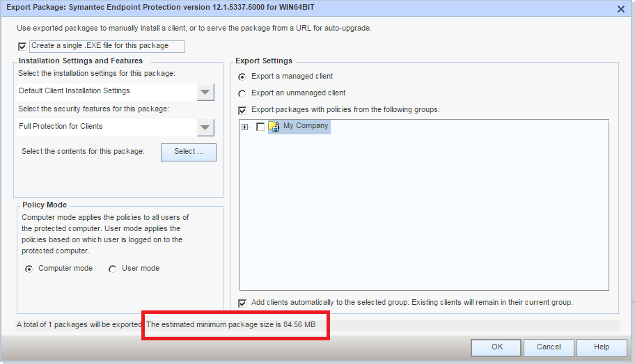This screenshot has height=364, width=635.
Task: Expand the My Company tree node
Action: pos(244,127)
